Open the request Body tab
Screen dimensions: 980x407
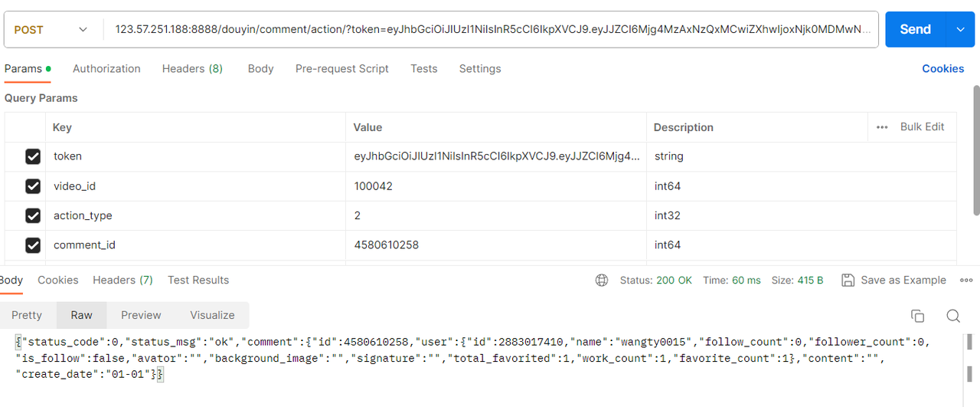260,68
